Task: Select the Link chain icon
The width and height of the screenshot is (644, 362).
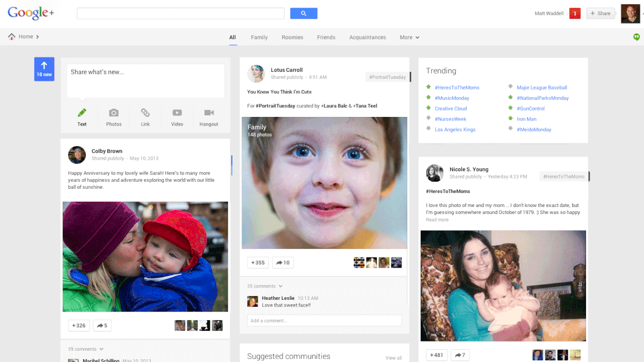Action: pyautogui.click(x=145, y=113)
